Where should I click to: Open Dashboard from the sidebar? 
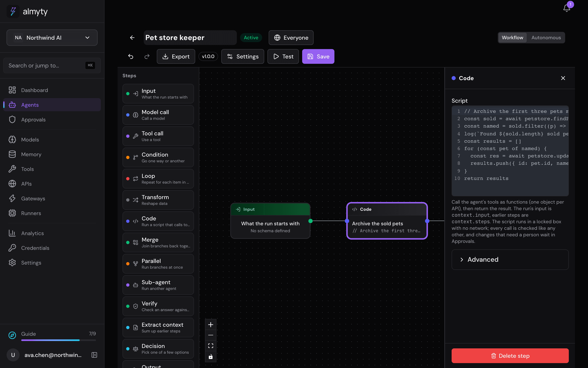click(x=52, y=90)
